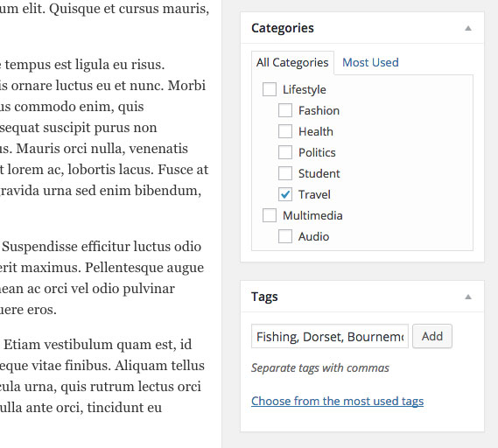Click the Tags panel heading
Screen dimensions: 498x448
264,297
